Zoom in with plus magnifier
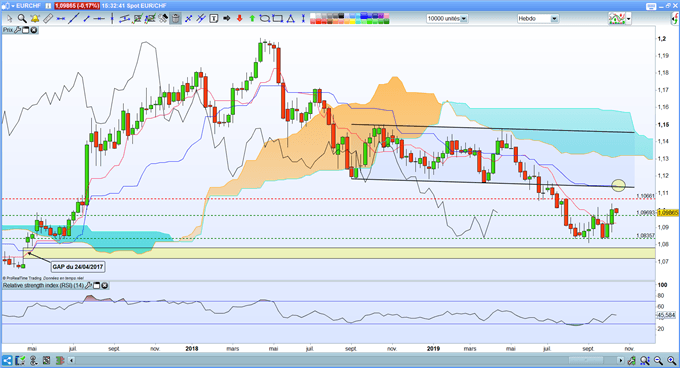This screenshot has height=368, width=680. [x=672, y=360]
